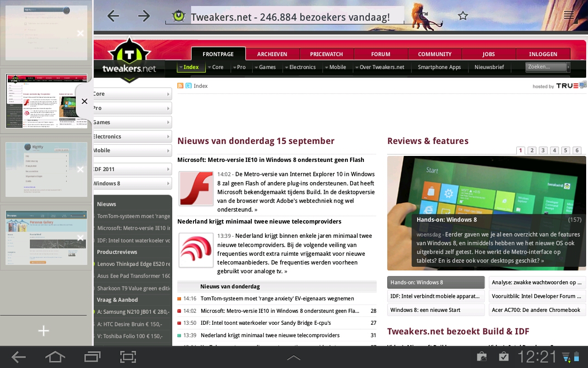Go to Reviews & features page 2

tap(532, 150)
